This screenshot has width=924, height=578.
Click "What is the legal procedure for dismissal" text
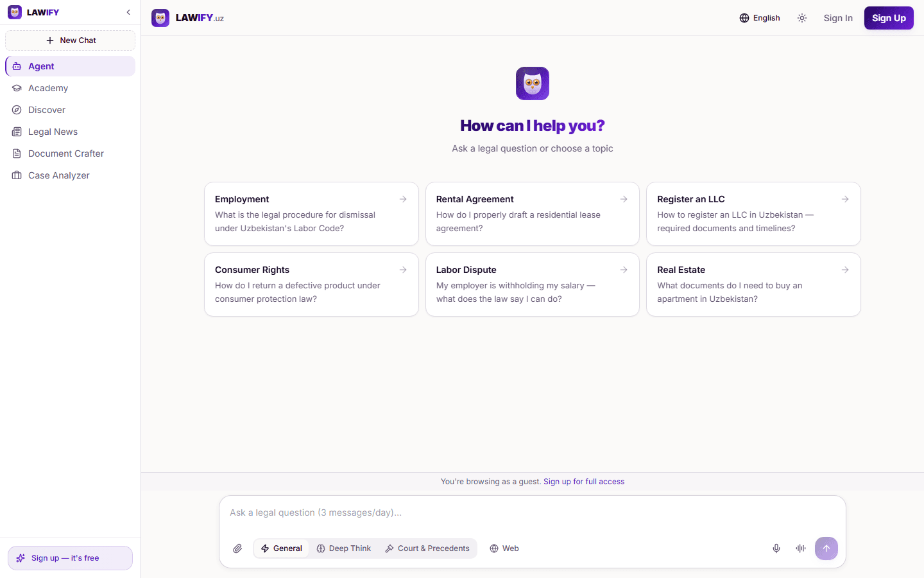point(295,215)
